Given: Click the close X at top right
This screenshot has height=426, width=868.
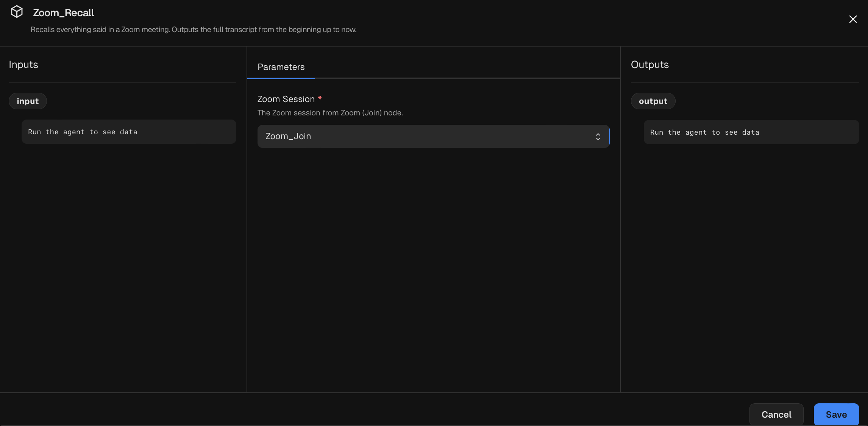Looking at the screenshot, I should [853, 19].
